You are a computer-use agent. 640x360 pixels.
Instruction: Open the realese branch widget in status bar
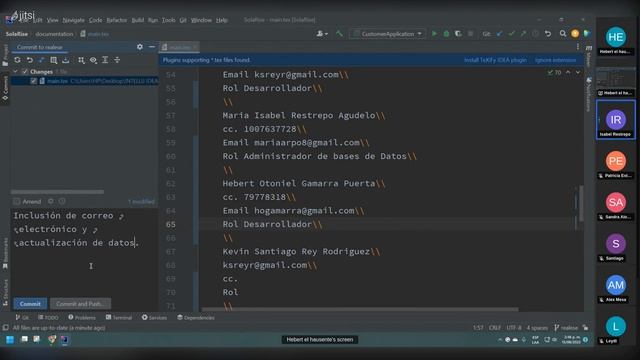[x=566, y=328]
